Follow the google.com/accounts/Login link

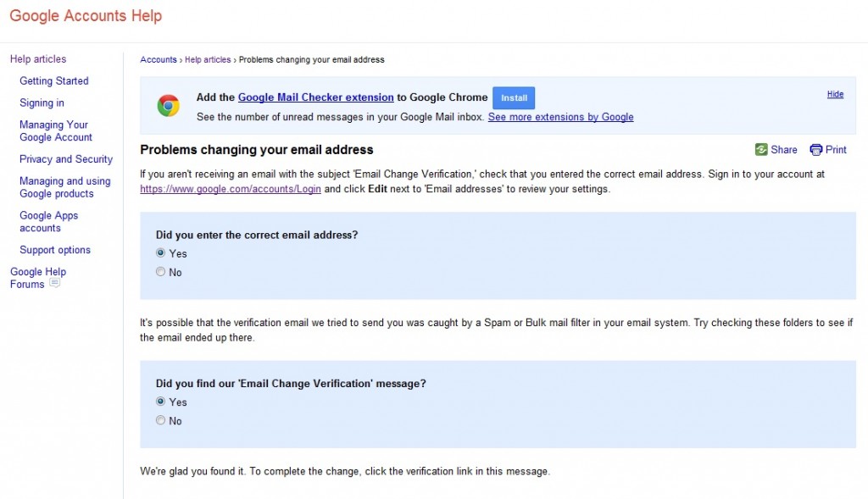coord(231,189)
